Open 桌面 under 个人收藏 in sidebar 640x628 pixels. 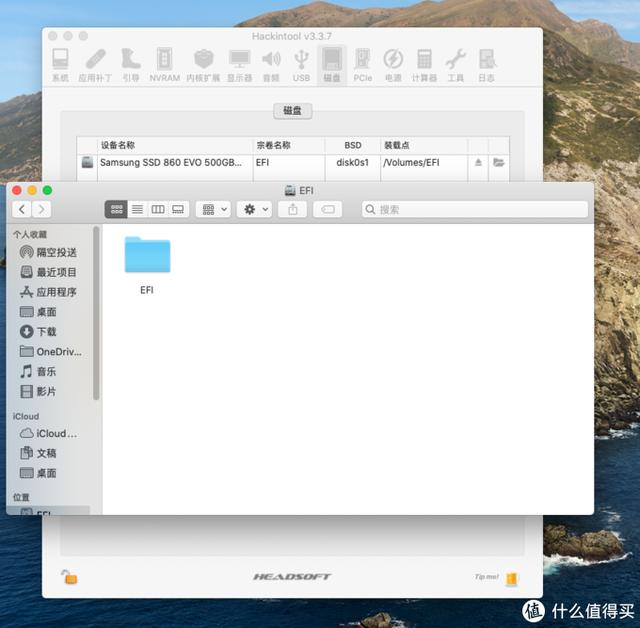coord(38,312)
